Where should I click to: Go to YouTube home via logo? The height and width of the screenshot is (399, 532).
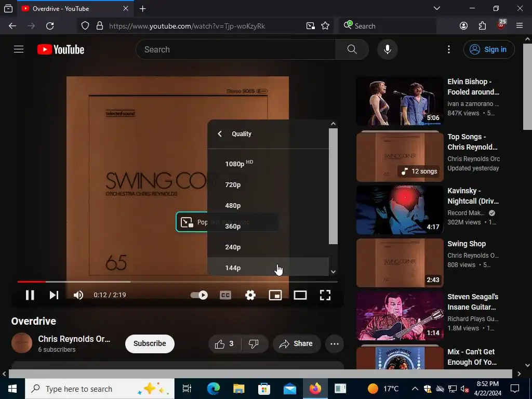[61, 49]
